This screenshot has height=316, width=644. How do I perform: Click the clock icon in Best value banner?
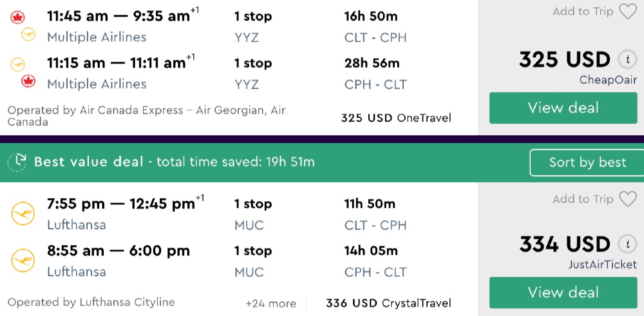coord(17,162)
